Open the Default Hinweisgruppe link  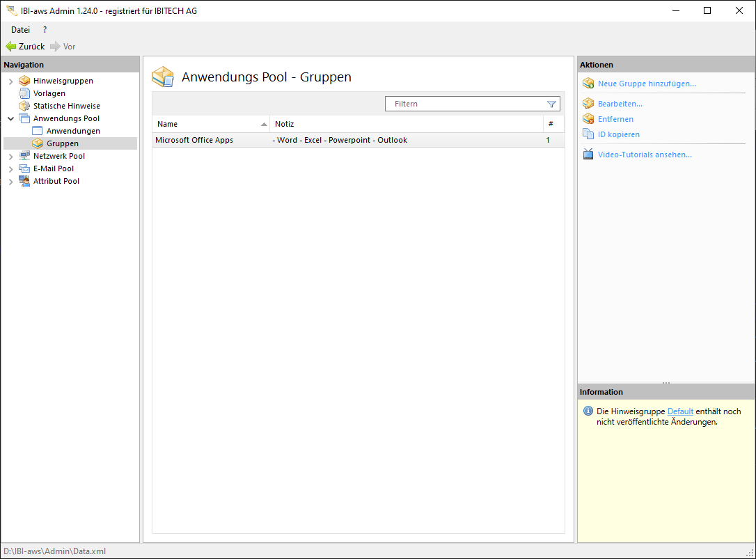tap(680, 411)
